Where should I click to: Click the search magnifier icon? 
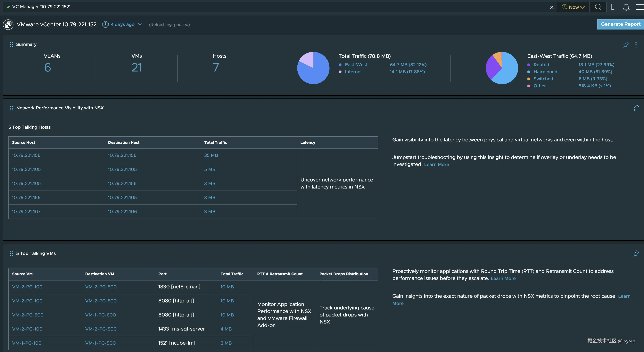click(598, 7)
